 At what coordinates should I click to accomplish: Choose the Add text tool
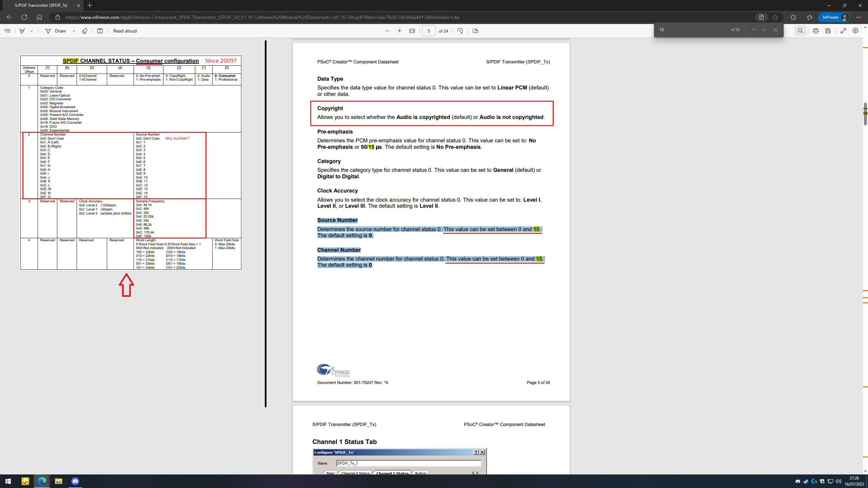tap(100, 31)
